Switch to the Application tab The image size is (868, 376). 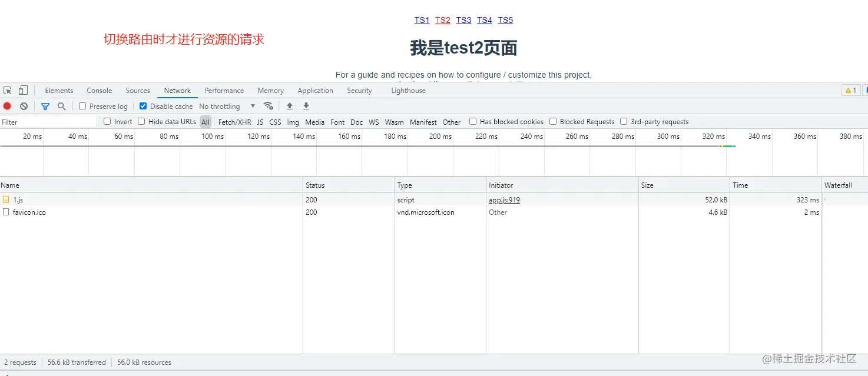tap(316, 91)
